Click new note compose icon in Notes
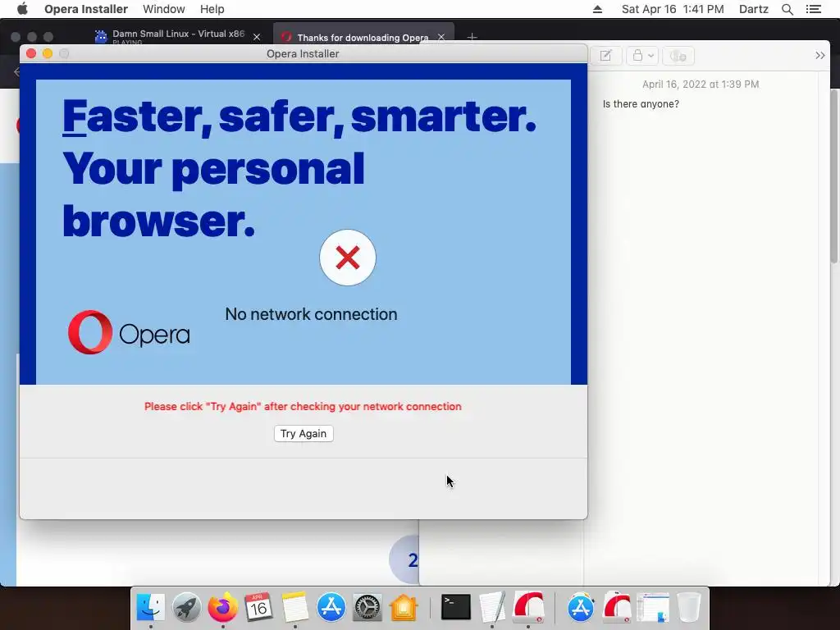Viewport: 840px width, 630px height. (606, 56)
